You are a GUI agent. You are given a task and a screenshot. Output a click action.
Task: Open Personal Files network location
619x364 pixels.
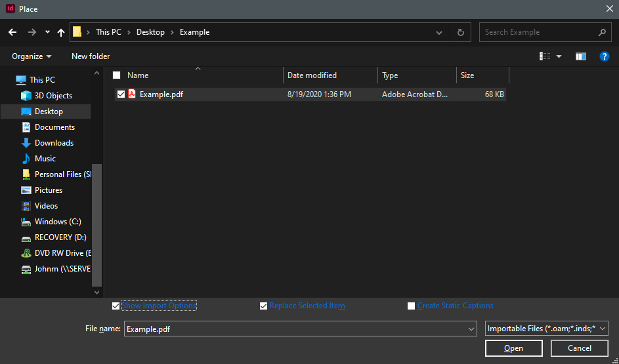tap(63, 174)
